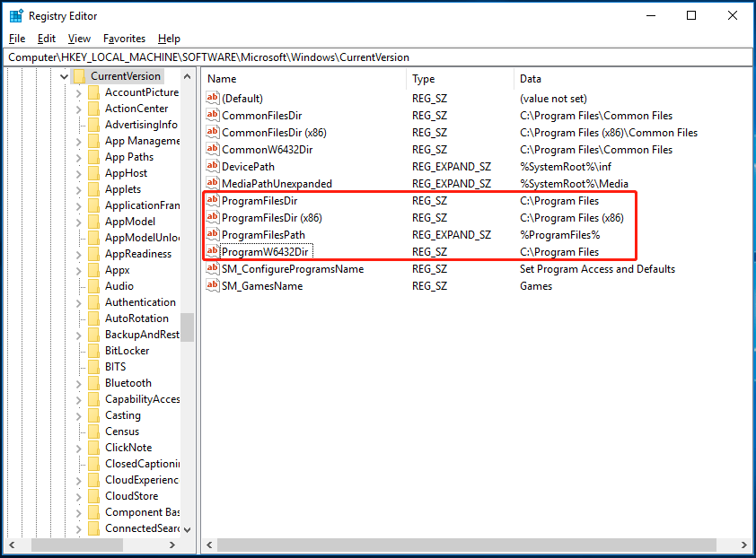The width and height of the screenshot is (756, 558).
Task: Open the View menu
Action: (x=79, y=39)
